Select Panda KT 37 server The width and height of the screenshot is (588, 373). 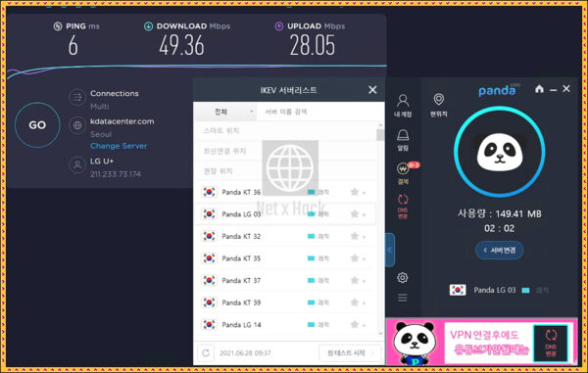(286, 281)
